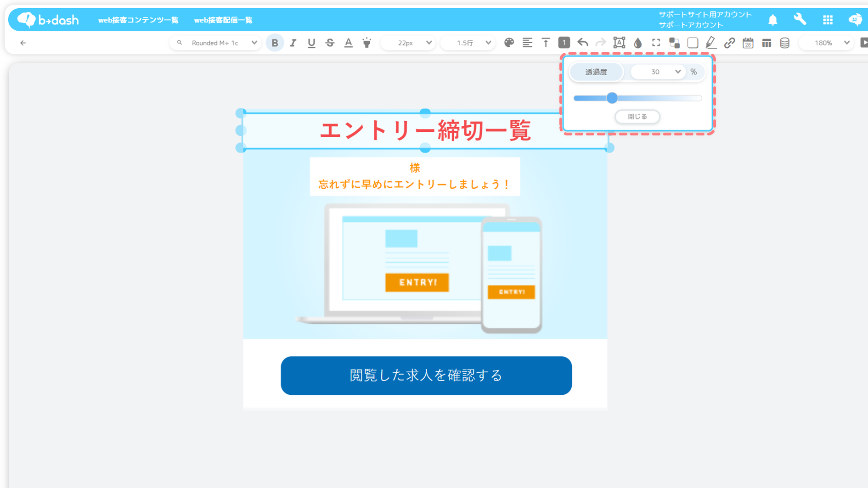Click the bottom-center resize handle of title box

tap(425, 148)
